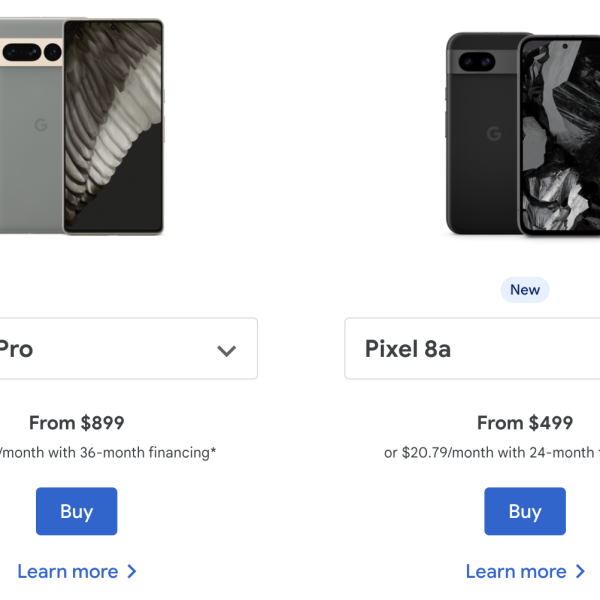Screen dimensions: 600x600
Task: Open the Pixel 8a model dropdown
Action: [x=470, y=349]
